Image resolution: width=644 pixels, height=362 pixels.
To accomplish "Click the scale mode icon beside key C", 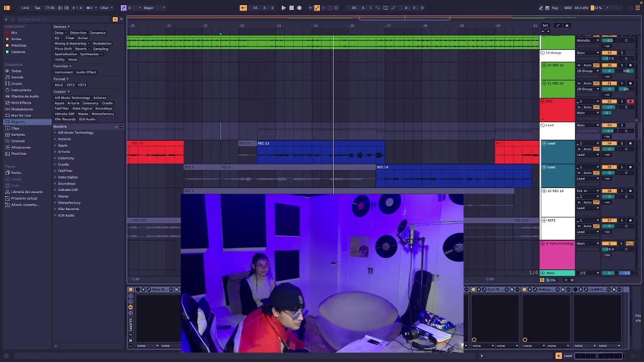I will click(124, 8).
